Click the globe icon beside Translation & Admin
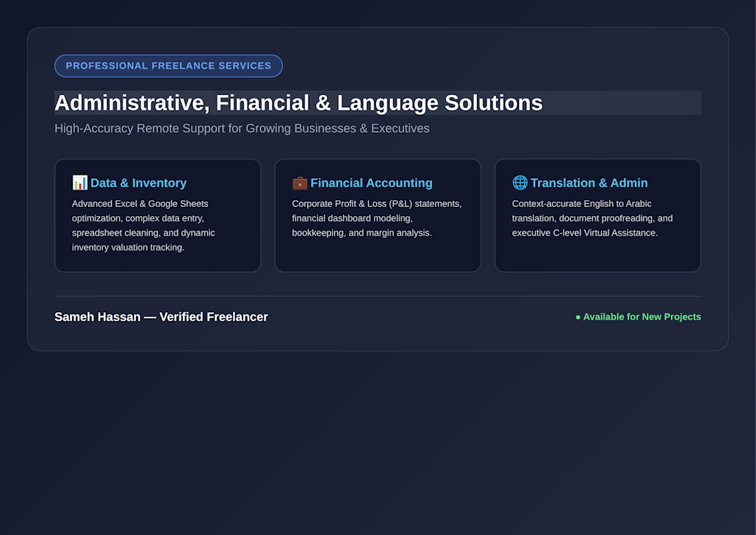 coord(520,183)
